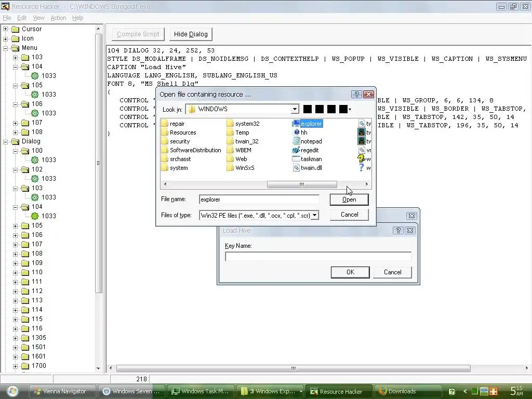Open the Look in WINDOWS dropdown
Viewport: 532px width, 399px height.
(295, 109)
